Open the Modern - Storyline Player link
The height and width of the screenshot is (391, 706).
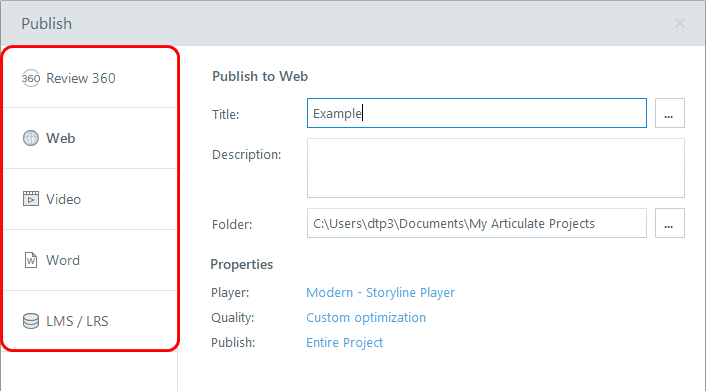[380, 292]
